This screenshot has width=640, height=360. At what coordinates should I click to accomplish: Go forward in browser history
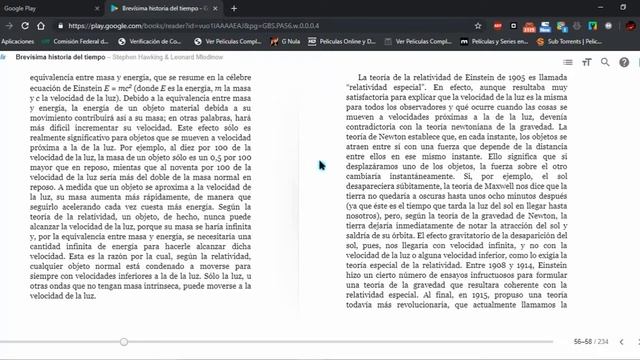(x=9, y=26)
